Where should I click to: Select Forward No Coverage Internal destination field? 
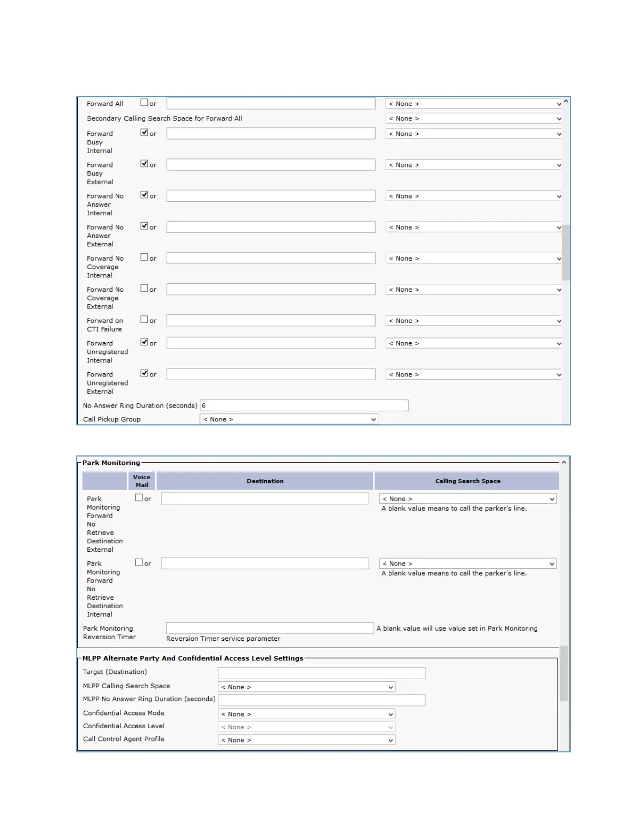[271, 258]
